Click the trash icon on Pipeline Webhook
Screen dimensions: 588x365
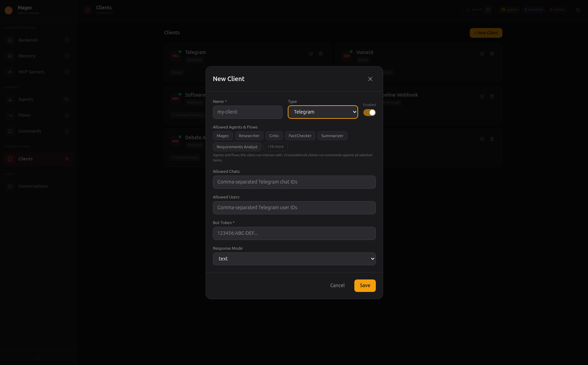pos(492,96)
